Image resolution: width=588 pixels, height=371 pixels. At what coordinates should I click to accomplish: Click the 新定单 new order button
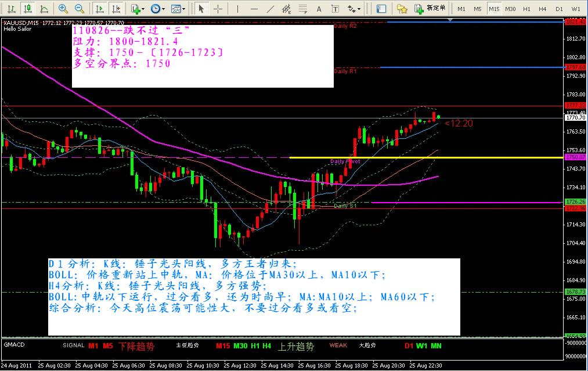tap(430, 9)
